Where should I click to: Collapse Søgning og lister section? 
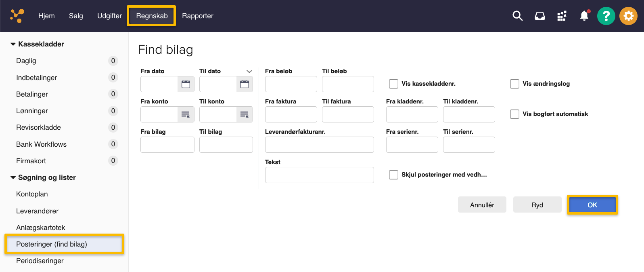(13, 177)
